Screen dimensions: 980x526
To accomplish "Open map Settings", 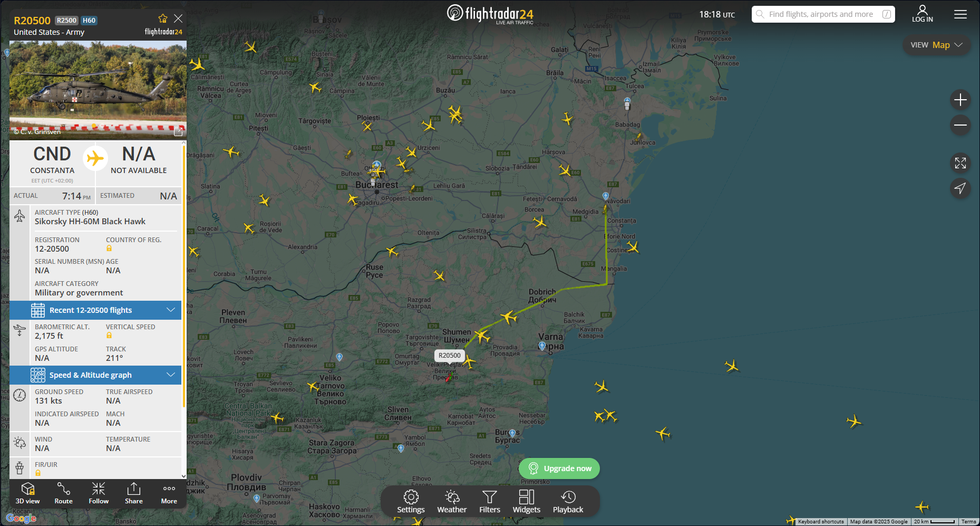I will click(x=411, y=502).
